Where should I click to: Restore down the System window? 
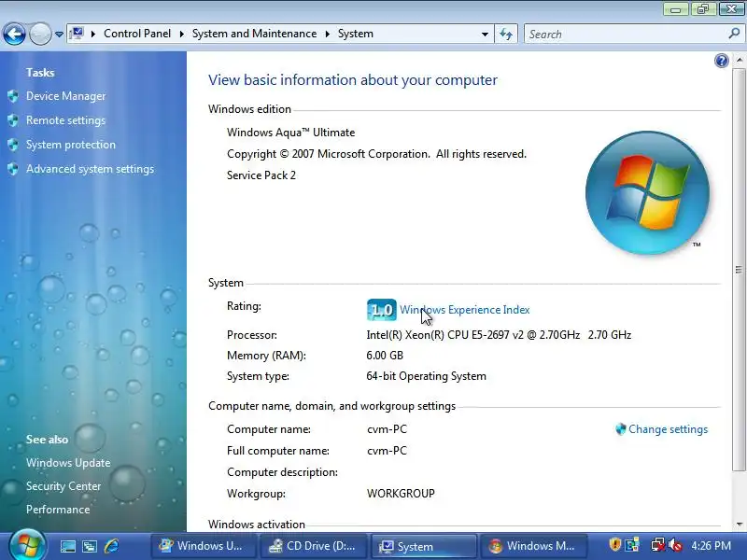click(703, 8)
